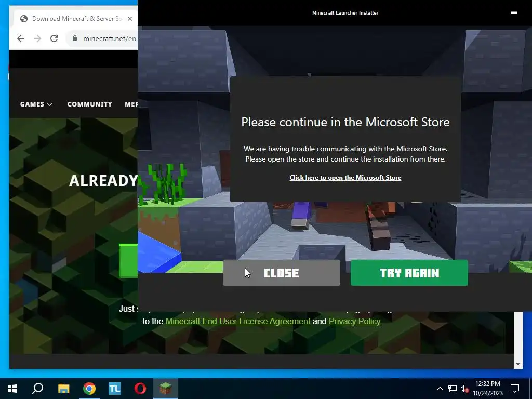Switch to Minecraft installer taskbar icon
This screenshot has width=532, height=399.
tap(166, 389)
